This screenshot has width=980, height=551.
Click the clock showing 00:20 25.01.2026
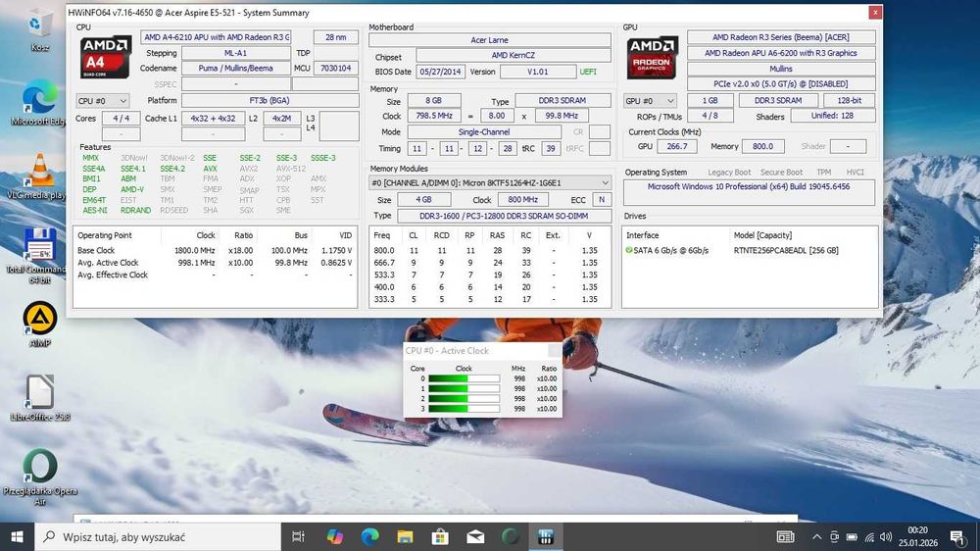(918, 536)
